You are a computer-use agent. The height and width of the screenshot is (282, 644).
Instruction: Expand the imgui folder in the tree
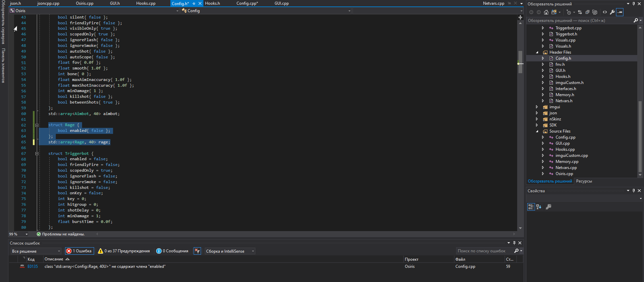click(537, 107)
